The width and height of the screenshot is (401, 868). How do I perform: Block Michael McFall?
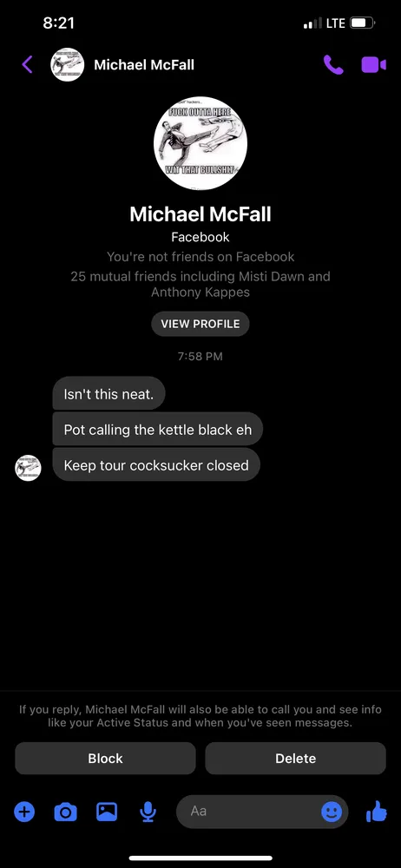coord(105,759)
